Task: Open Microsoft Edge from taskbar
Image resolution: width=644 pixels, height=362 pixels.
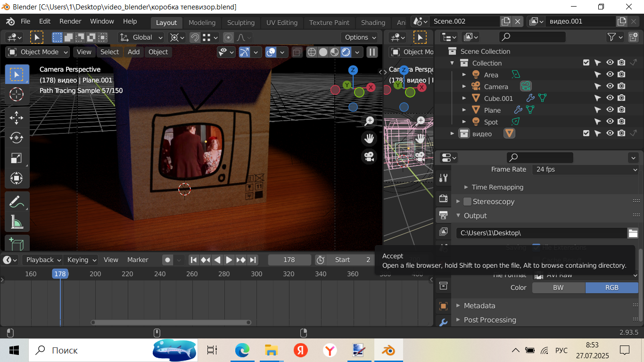Action: [x=242, y=350]
